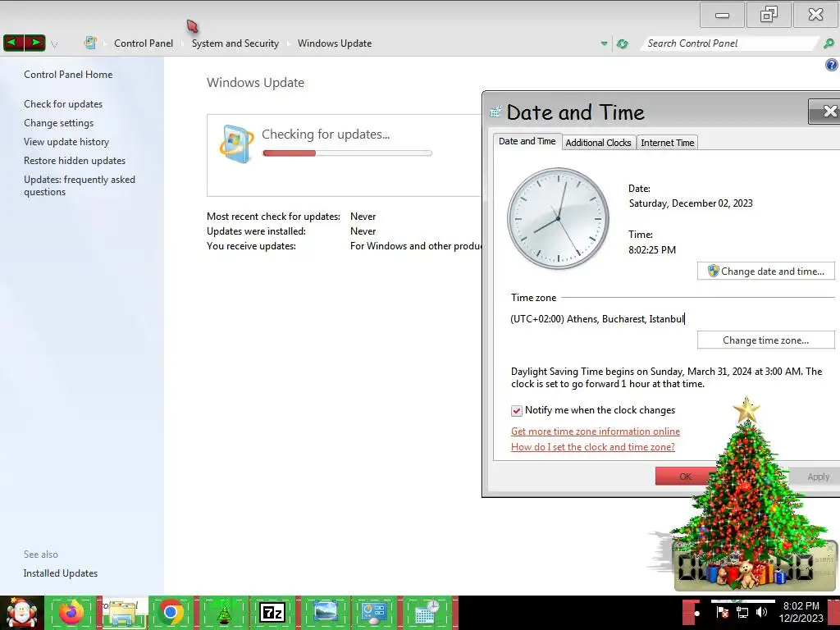Open How do I set the clock link
This screenshot has height=630, width=840.
(593, 447)
